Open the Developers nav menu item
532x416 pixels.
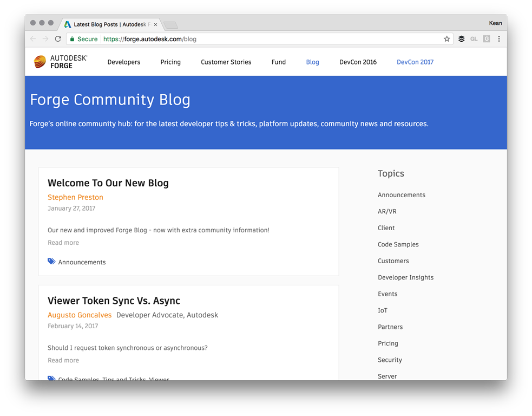pyautogui.click(x=123, y=62)
